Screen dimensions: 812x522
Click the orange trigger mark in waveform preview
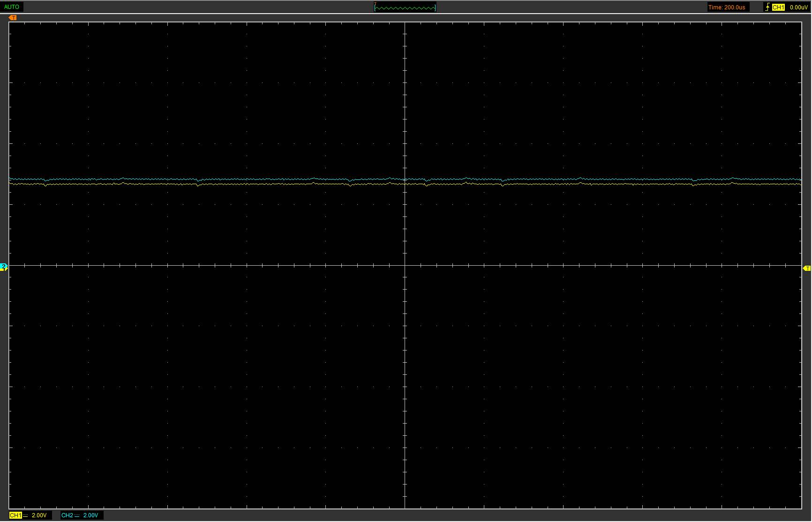coord(375,4)
